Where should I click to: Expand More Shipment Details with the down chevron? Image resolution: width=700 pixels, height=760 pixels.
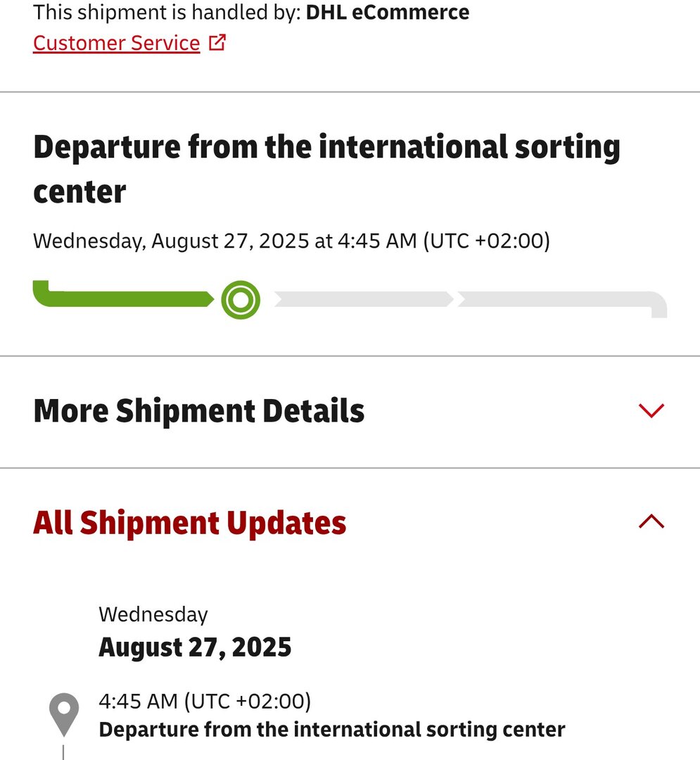pos(651,410)
